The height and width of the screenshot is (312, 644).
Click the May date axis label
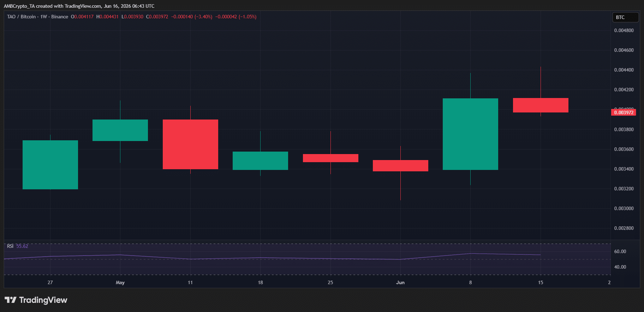point(120,282)
